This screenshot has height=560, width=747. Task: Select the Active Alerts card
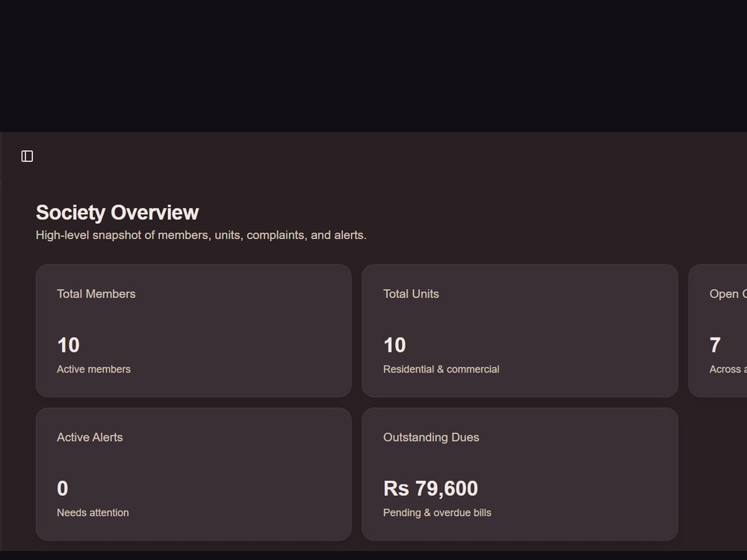click(193, 474)
